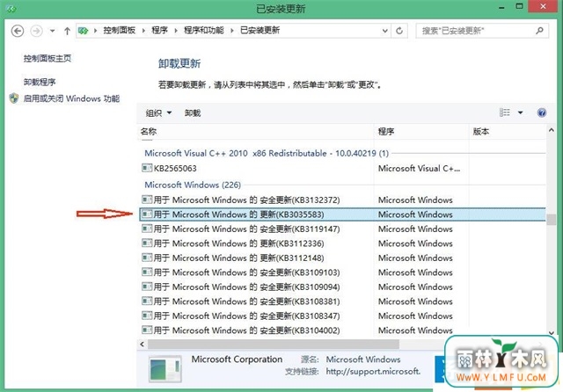Image resolution: width=563 pixels, height=392 pixels.
Task: Collapse the Microsoft Windows (226) group
Action: tap(193, 185)
